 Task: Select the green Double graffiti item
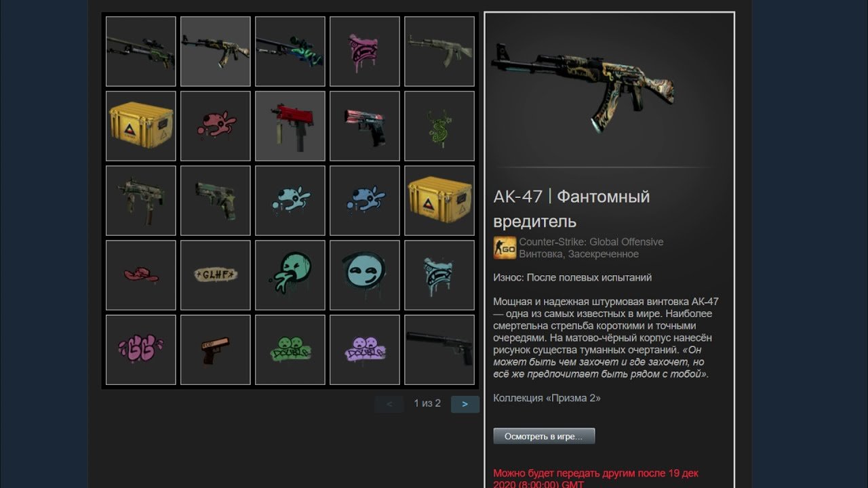pyautogui.click(x=290, y=350)
